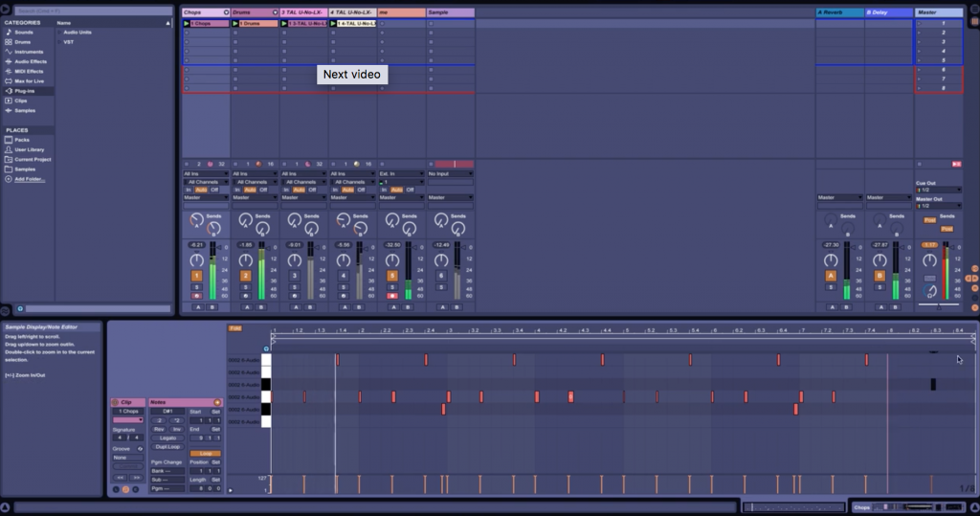
Task: Select the A Reverb return track header
Action: pyautogui.click(x=838, y=12)
